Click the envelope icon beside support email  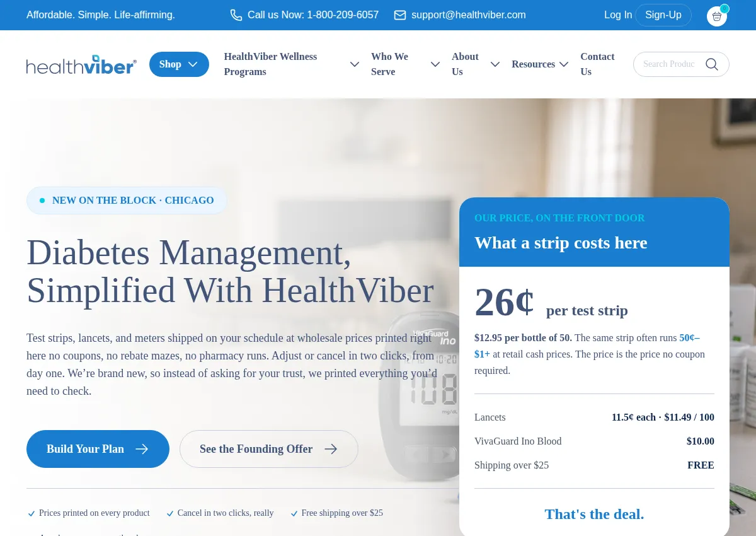pos(400,15)
